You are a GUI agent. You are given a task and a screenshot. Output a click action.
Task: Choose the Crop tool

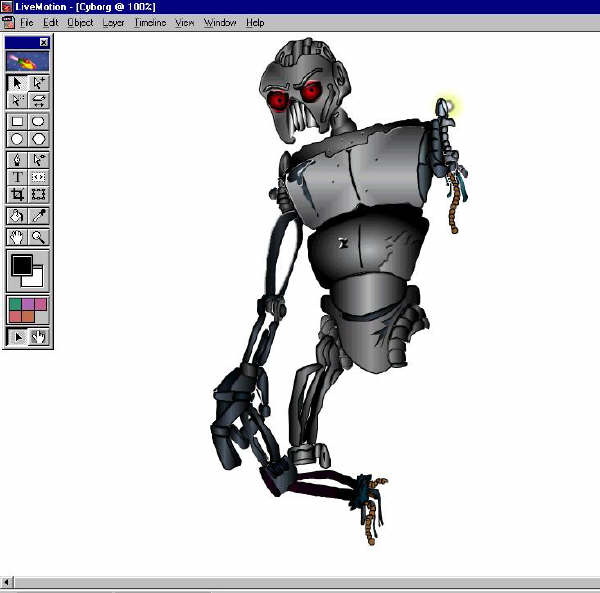pos(18,194)
